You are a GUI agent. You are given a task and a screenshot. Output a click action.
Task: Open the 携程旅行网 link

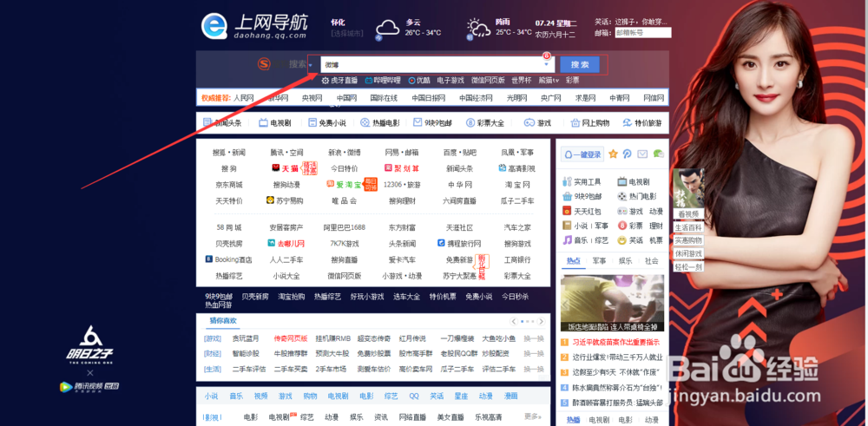pos(464,244)
